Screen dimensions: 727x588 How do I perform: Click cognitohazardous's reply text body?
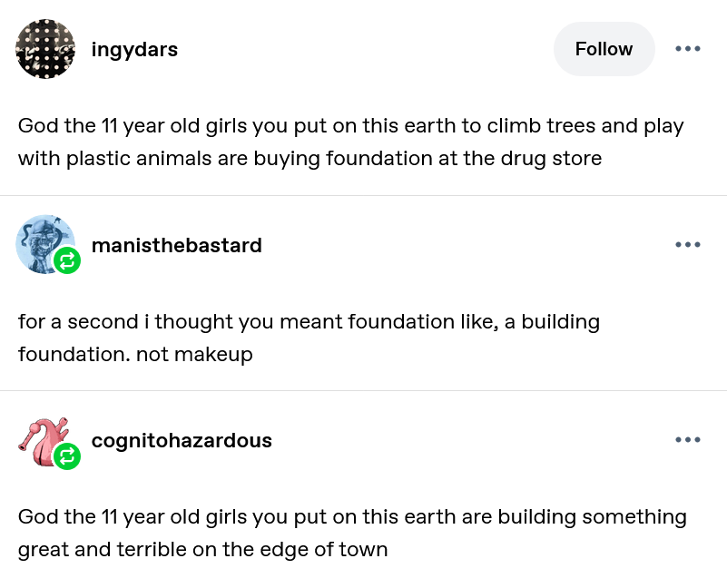click(x=352, y=533)
